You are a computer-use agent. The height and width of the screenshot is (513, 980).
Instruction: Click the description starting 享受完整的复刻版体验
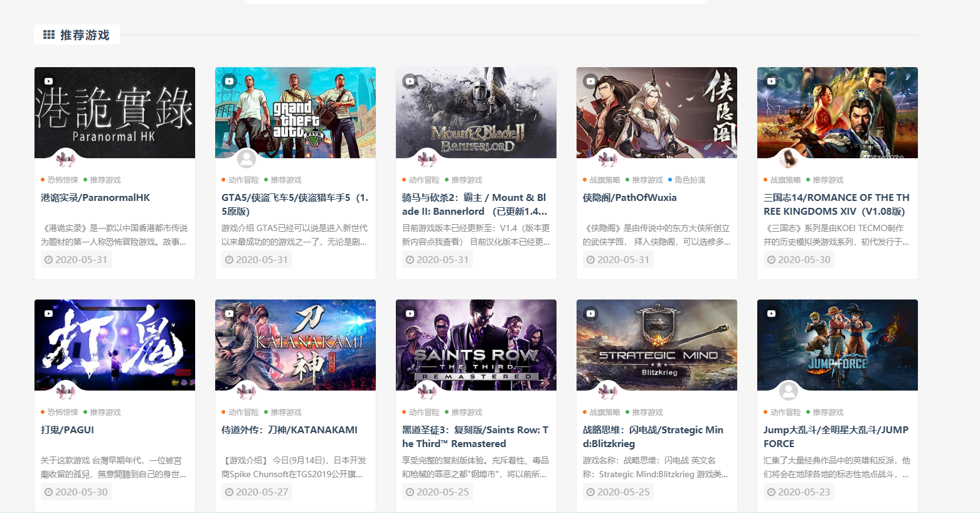click(476, 467)
